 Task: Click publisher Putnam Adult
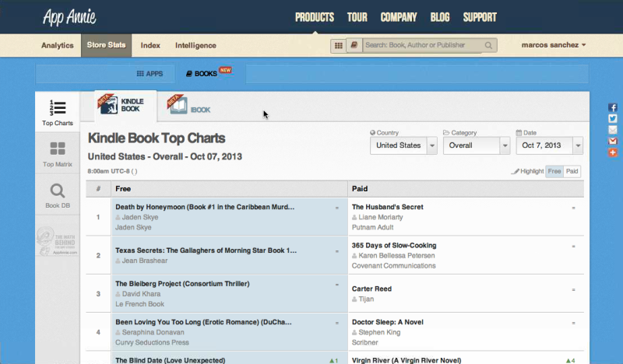pos(372,227)
